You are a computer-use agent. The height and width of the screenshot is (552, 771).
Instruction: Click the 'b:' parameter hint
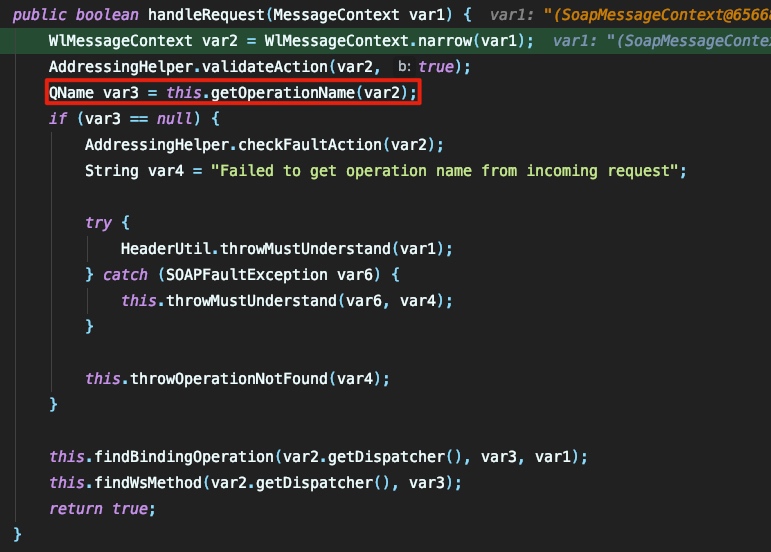pyautogui.click(x=404, y=66)
